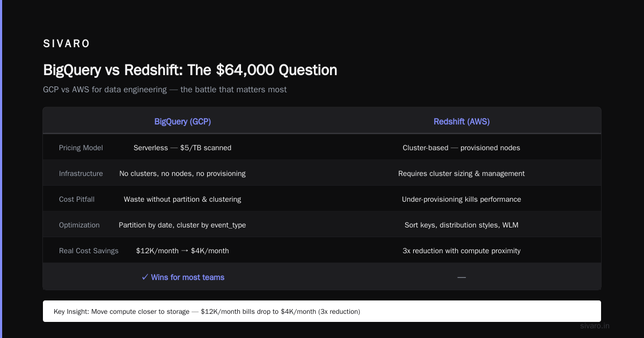Click the Wins for most teams text
This screenshot has height=338, width=644.
tap(188, 277)
